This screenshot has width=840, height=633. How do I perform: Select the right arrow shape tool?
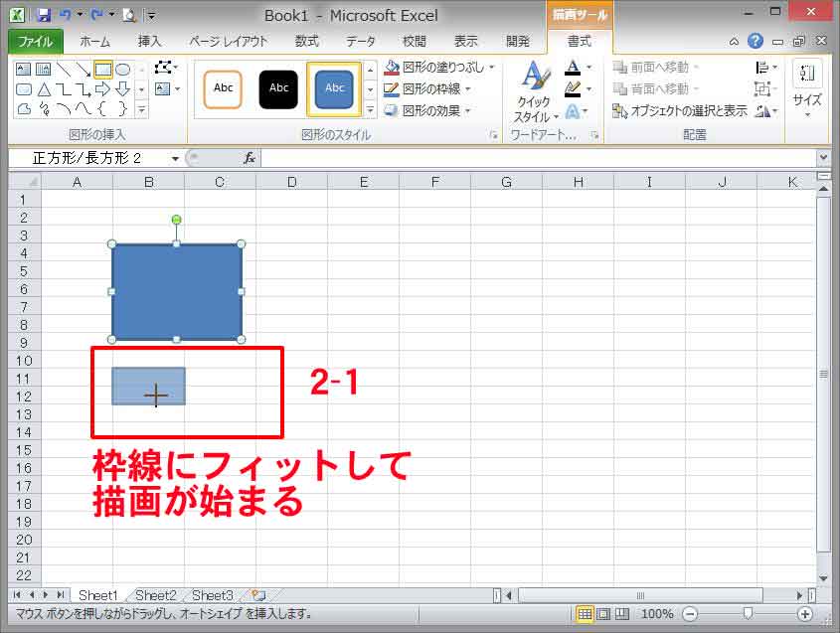click(x=102, y=88)
